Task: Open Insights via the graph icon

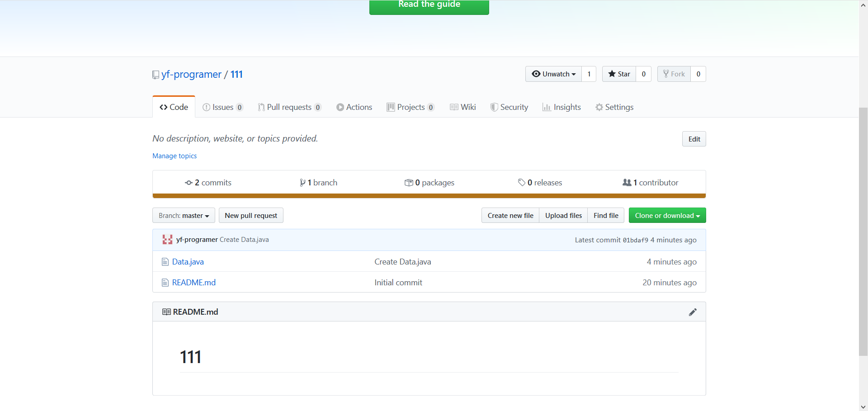Action: [x=547, y=107]
